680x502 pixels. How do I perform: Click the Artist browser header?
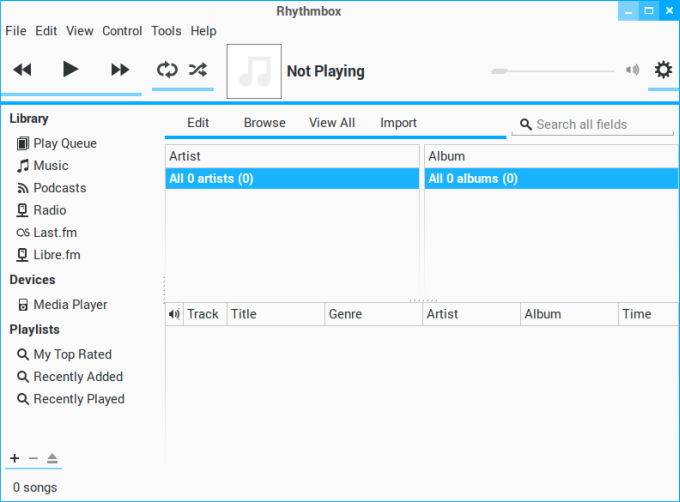click(292, 156)
